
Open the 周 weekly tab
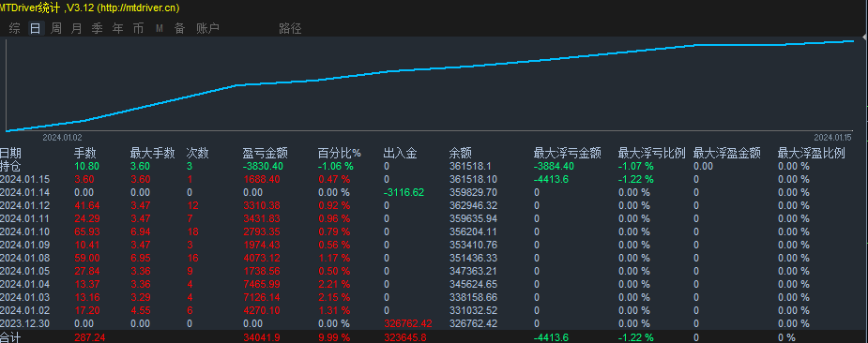click(56, 29)
